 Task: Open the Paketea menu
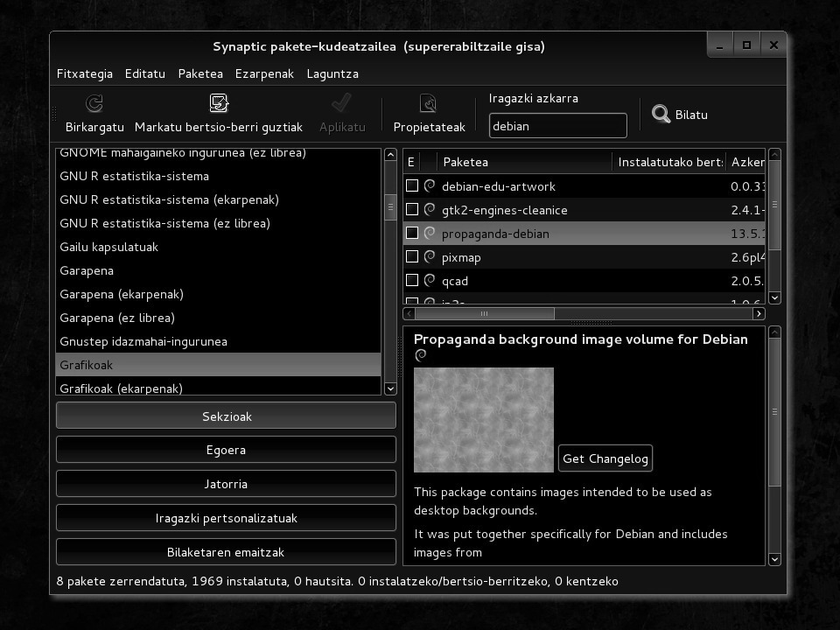[x=200, y=73]
